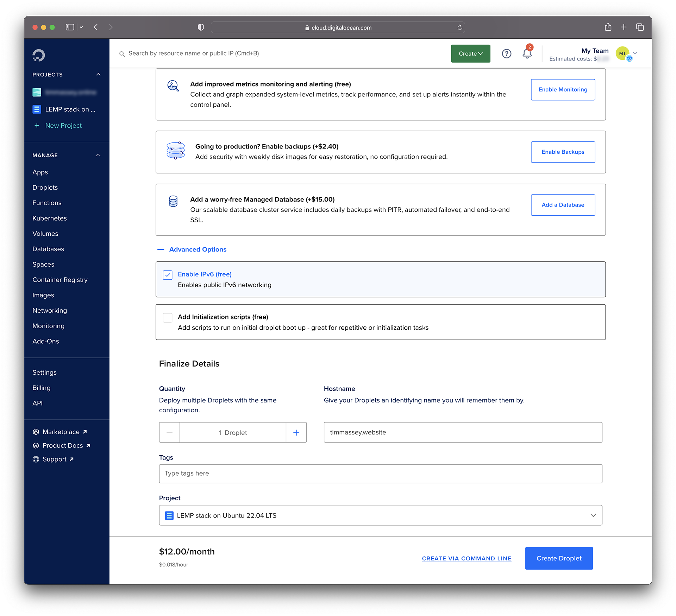Collapse the Projects section chevron
676x616 pixels.
tap(98, 75)
